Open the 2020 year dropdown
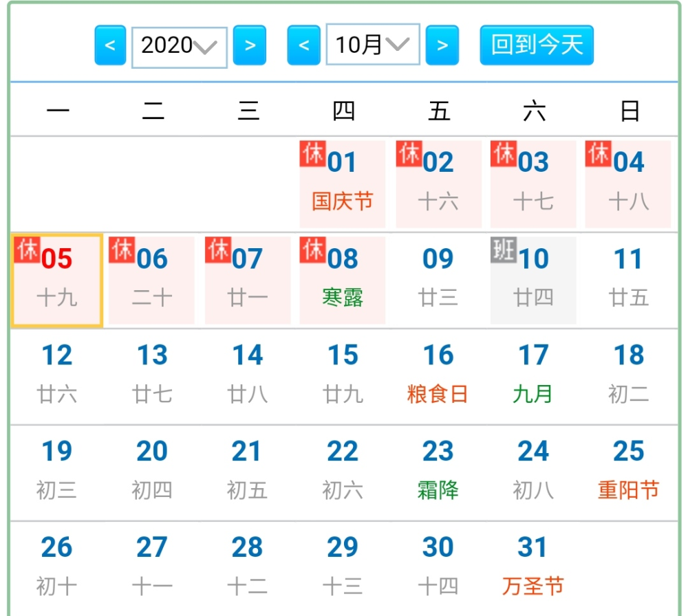The height and width of the screenshot is (616, 688). point(179,47)
